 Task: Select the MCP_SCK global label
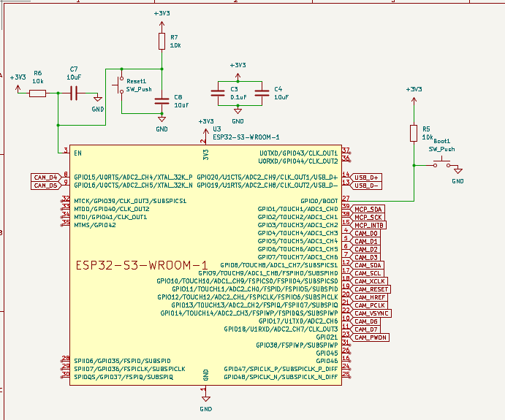click(x=368, y=217)
